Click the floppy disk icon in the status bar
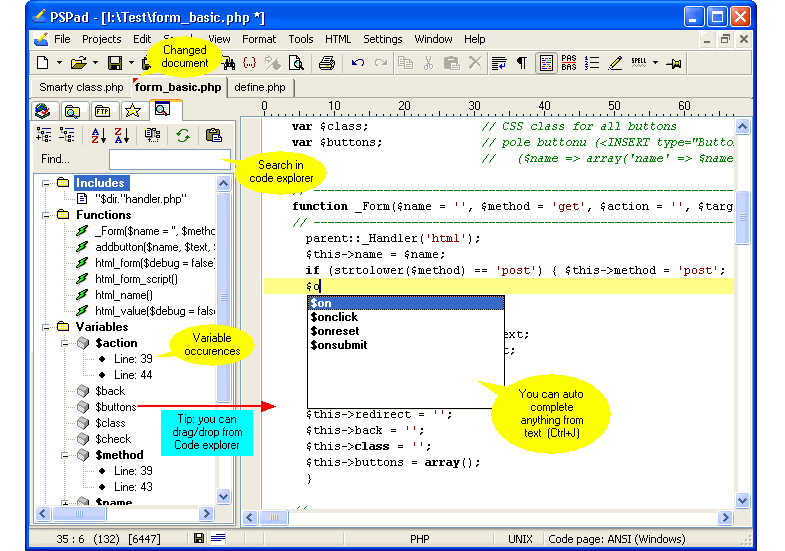 (199, 538)
